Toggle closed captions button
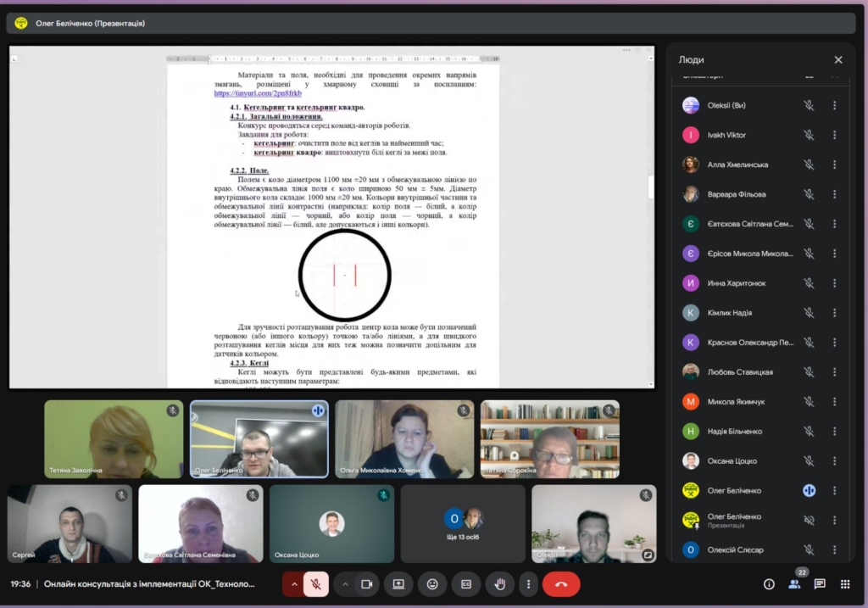Viewport: 868px width, 608px height. click(466, 584)
